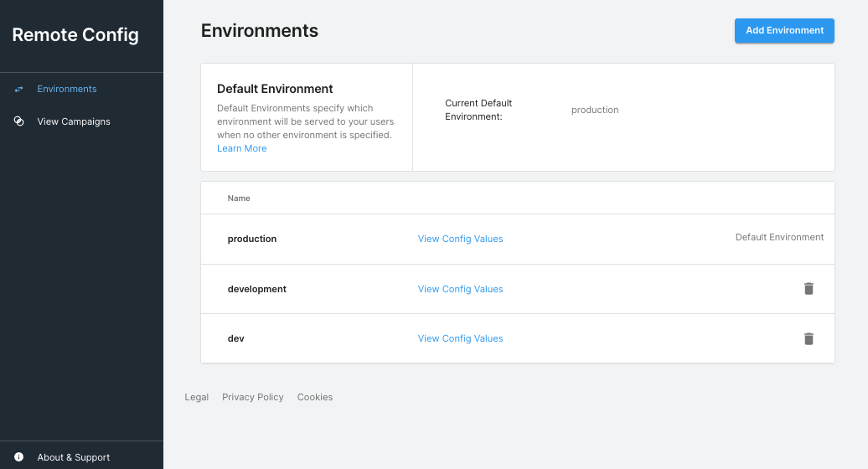Click the Environments arrows icon in sidebar

(x=18, y=89)
